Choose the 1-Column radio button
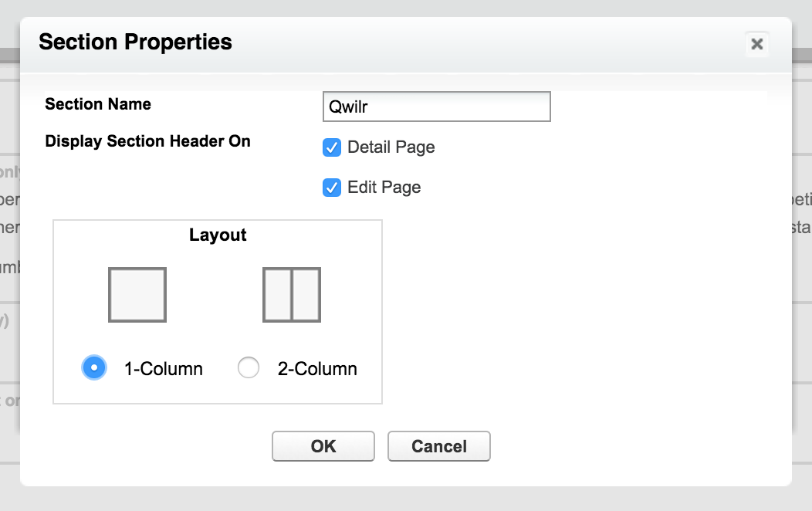 (94, 367)
